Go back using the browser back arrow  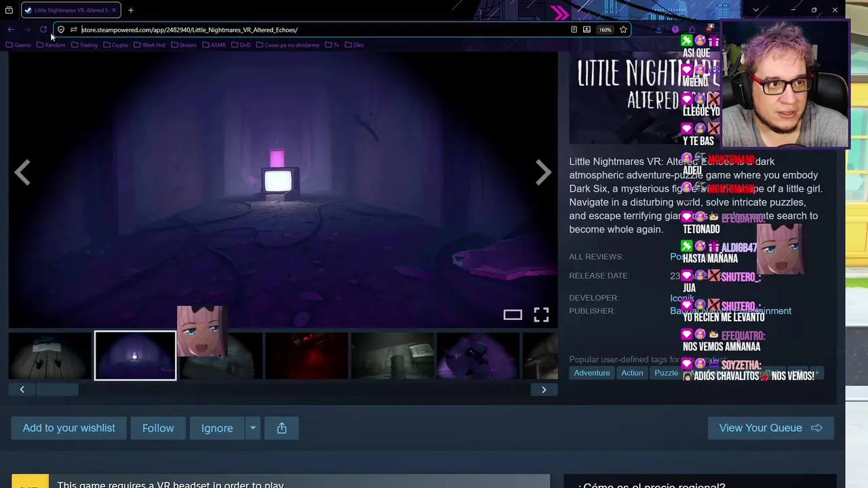(x=11, y=30)
